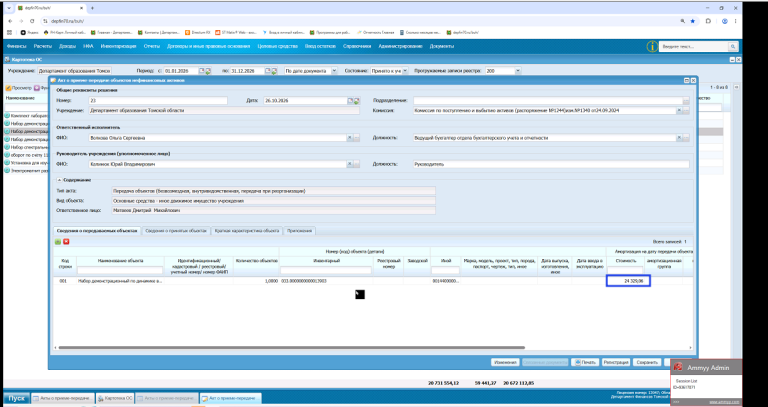The height and width of the screenshot is (407, 768).
Task: Click the Печать button
Action: 585,362
